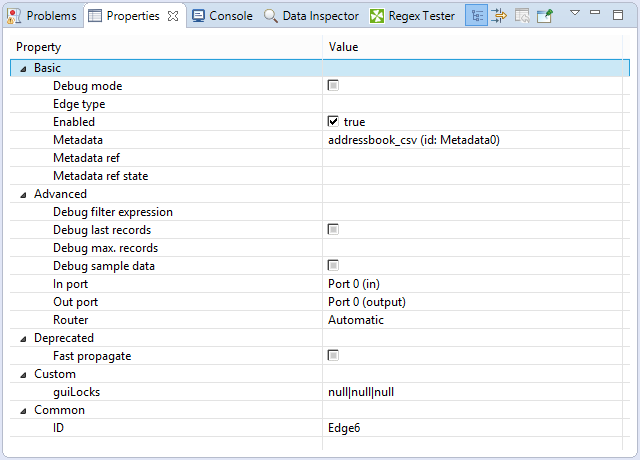
Task: Toggle the Debug mode checkbox
Action: (334, 86)
